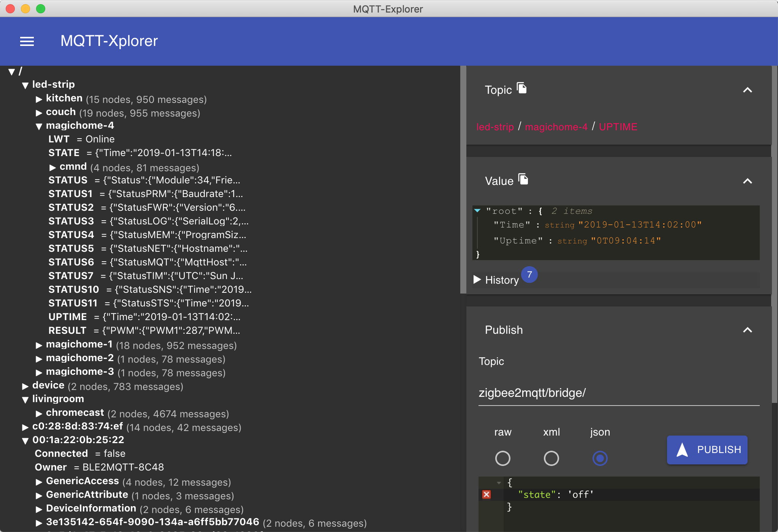Select the STATUS topic row
The image size is (778, 532).
144,180
